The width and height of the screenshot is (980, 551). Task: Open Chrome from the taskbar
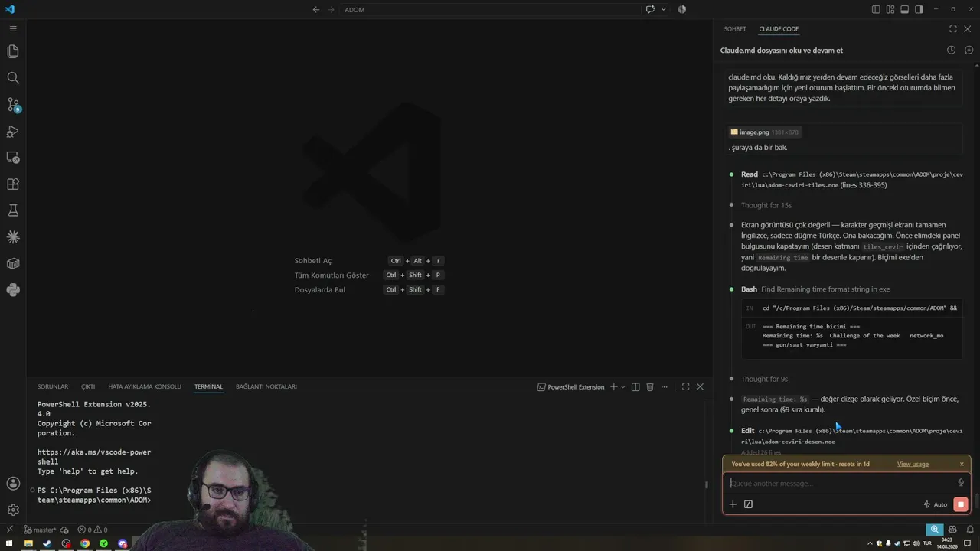point(85,543)
